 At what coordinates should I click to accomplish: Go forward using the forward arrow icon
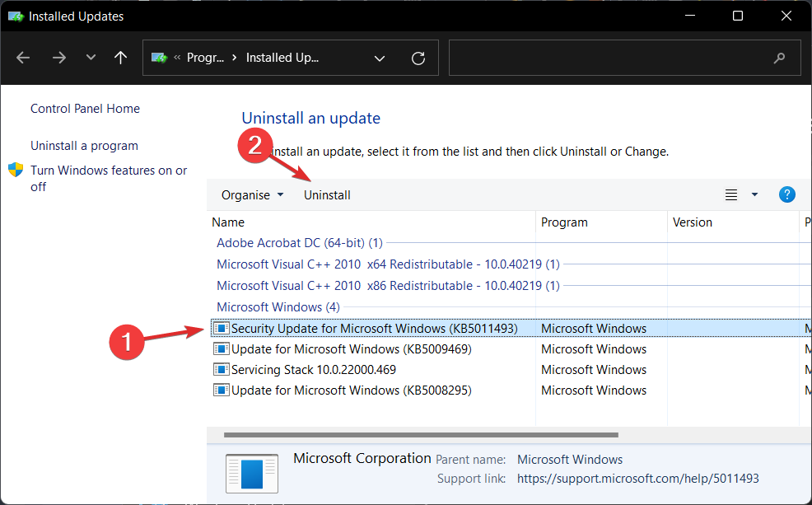[x=58, y=57]
